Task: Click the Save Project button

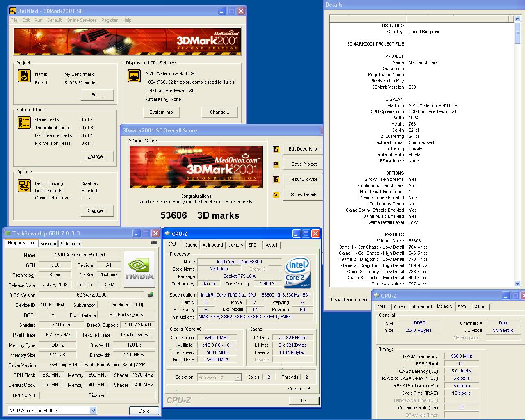Action: coord(304,164)
